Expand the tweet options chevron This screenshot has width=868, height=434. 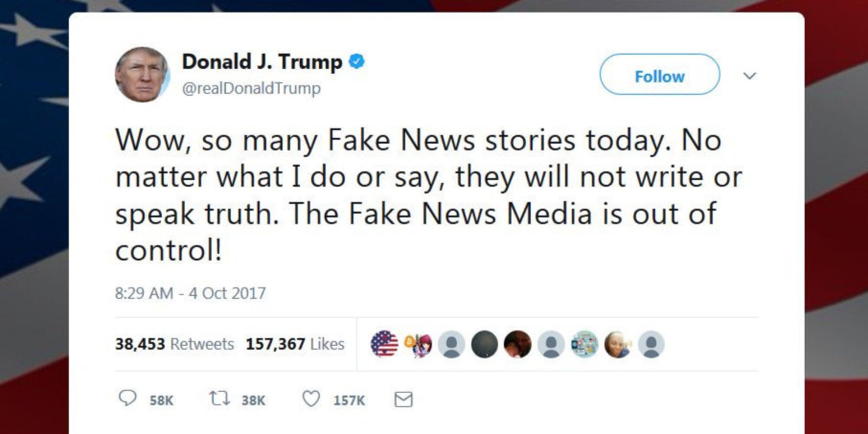[x=750, y=76]
